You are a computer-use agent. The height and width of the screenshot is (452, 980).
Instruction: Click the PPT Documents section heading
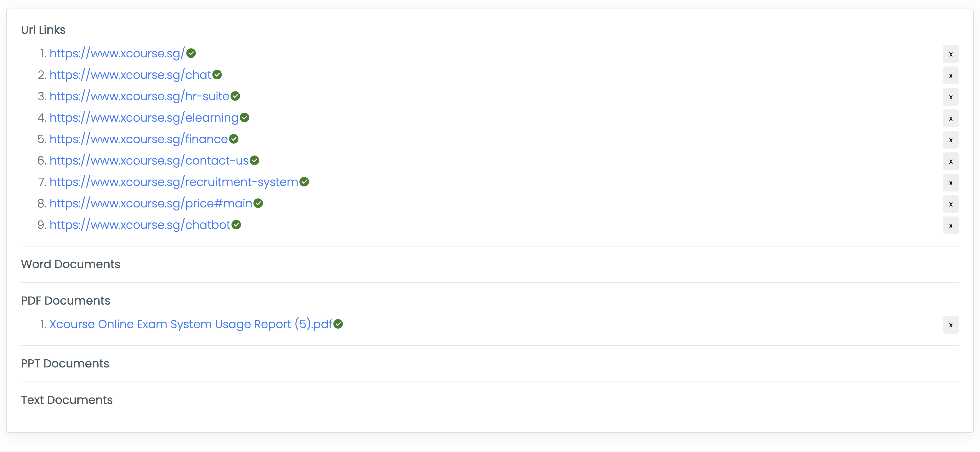(x=65, y=364)
